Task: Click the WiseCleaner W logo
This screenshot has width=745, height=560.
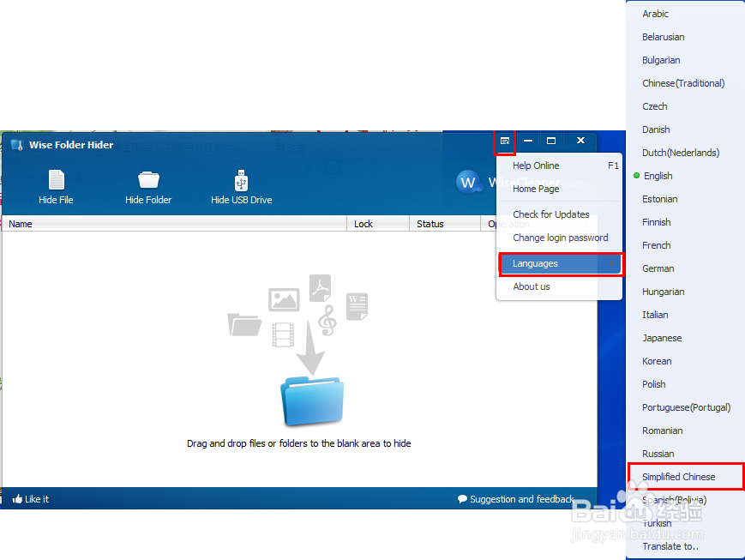Action: click(x=467, y=182)
